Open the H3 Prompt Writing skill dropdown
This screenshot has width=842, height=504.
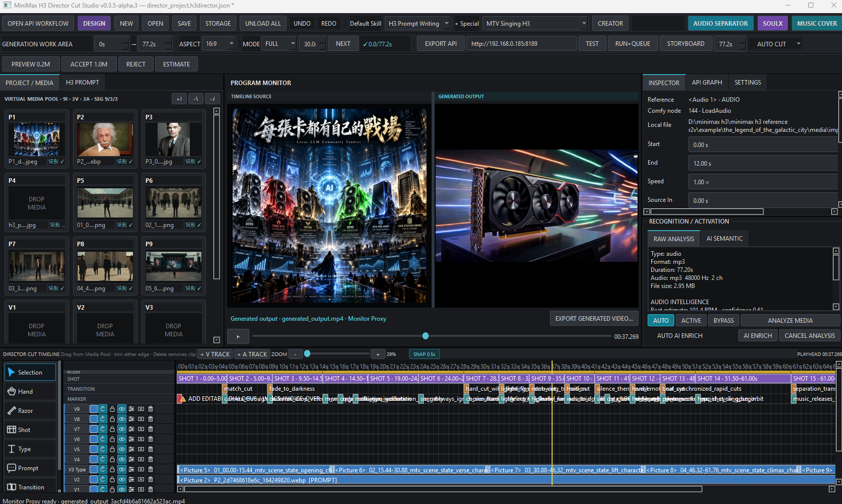[x=418, y=24]
